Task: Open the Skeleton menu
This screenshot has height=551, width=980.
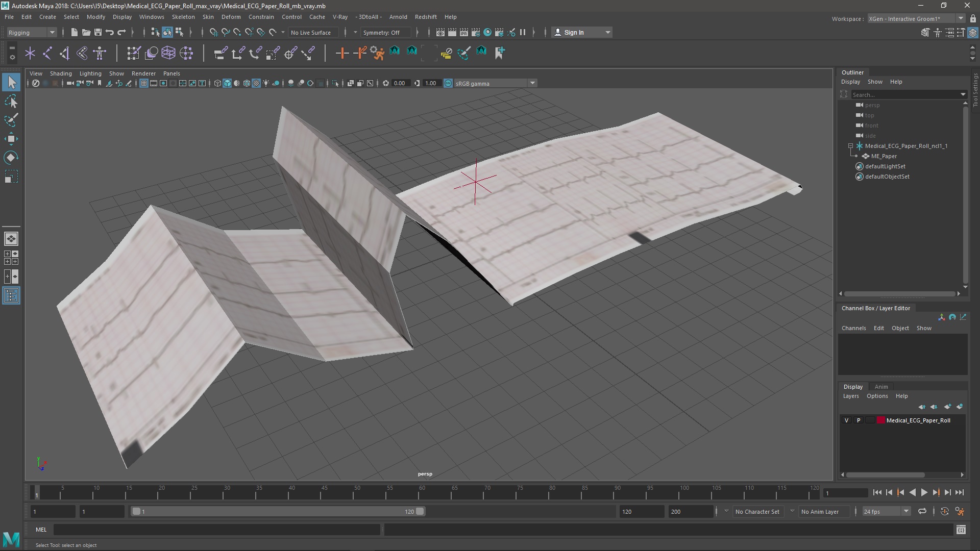Action: click(x=183, y=17)
